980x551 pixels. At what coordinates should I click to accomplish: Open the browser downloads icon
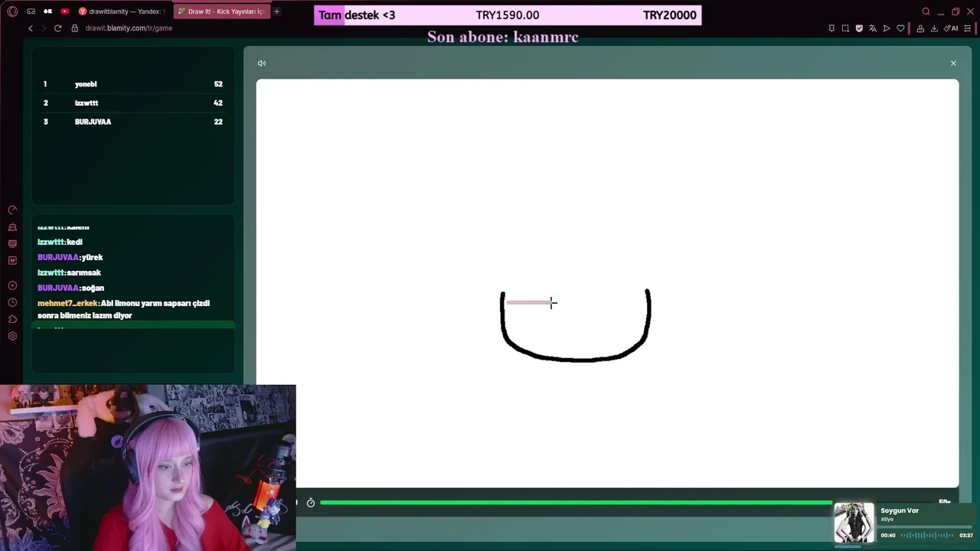[x=934, y=28]
